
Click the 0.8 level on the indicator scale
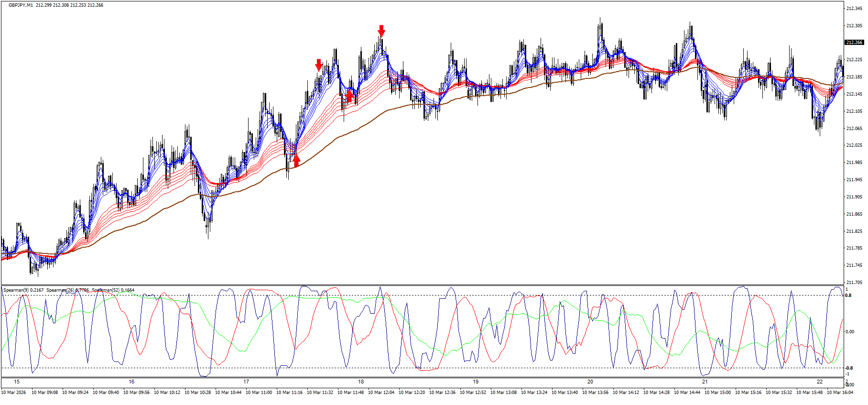tap(848, 296)
